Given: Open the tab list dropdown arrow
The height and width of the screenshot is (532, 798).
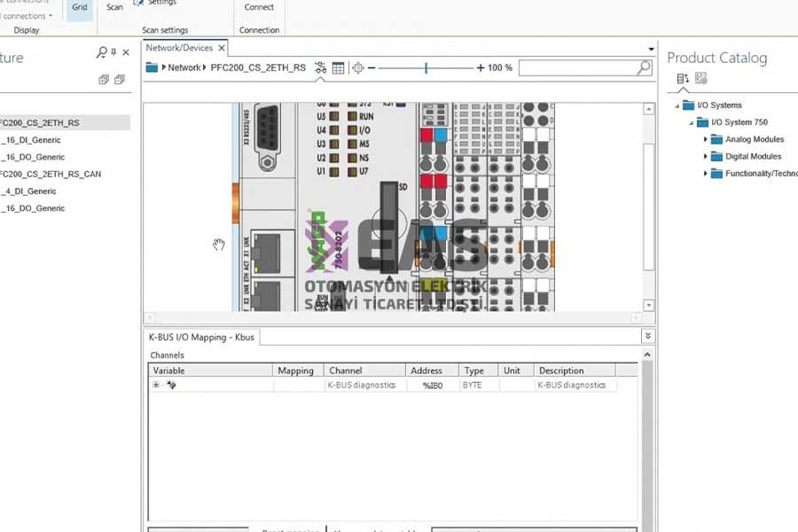Looking at the screenshot, I should click(x=651, y=50).
